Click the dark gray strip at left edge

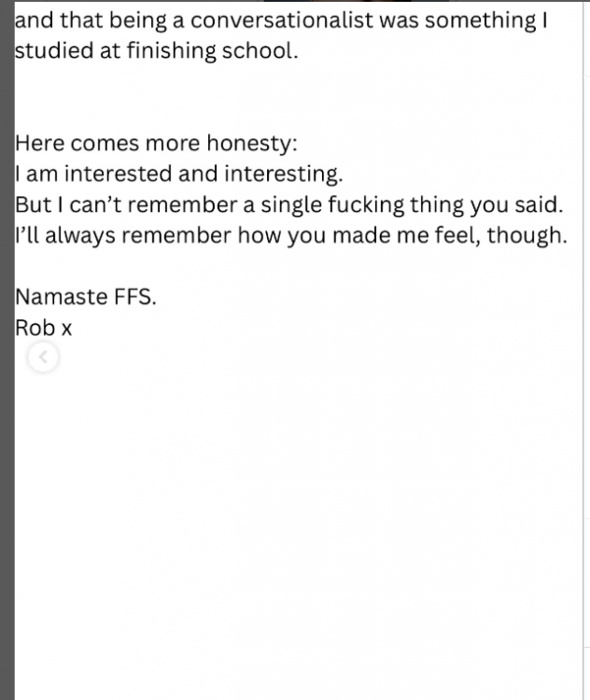tap(7, 350)
